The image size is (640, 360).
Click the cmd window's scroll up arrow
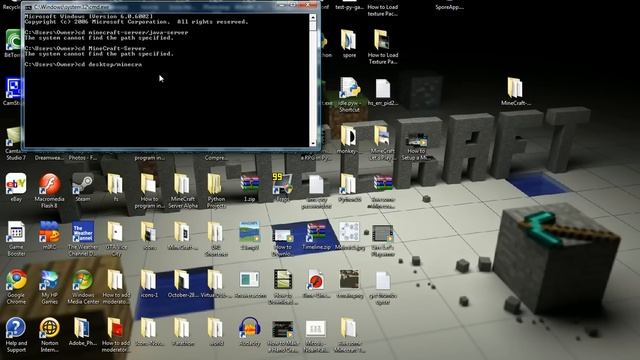click(x=313, y=18)
